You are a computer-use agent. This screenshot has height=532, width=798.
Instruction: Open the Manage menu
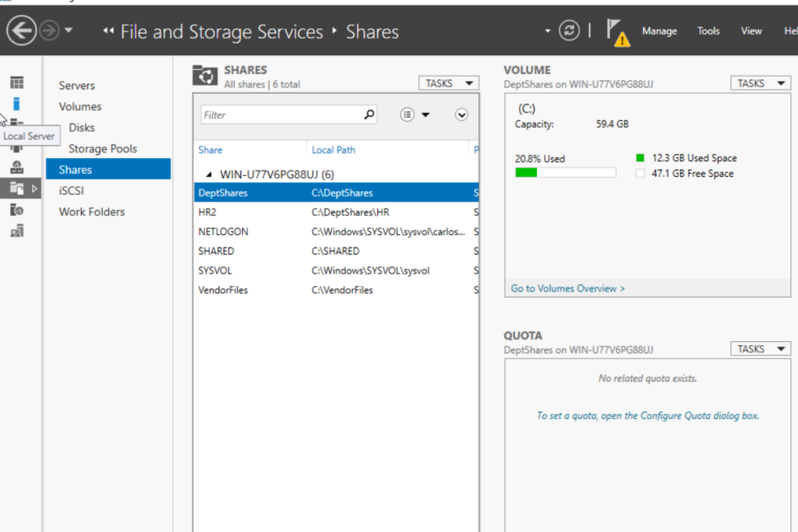[x=659, y=31]
